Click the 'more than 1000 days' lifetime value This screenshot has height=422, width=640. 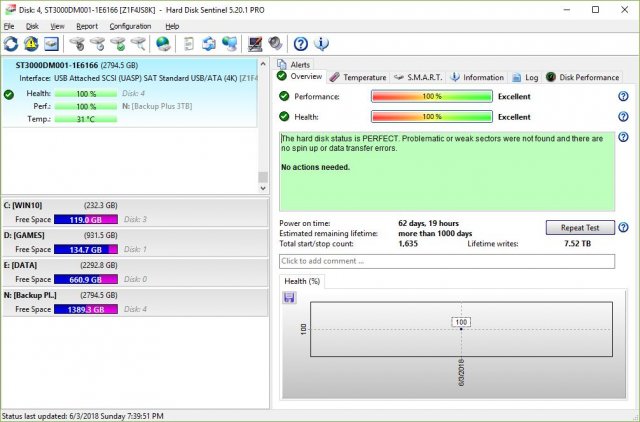coord(435,233)
